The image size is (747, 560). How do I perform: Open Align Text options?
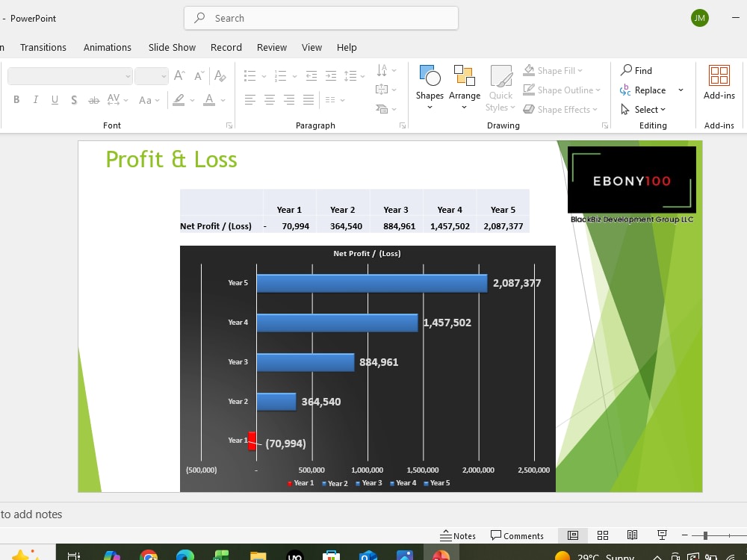[386, 90]
